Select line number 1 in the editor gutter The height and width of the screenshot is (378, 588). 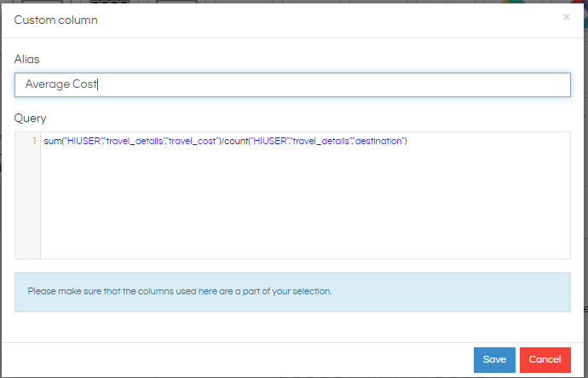(x=34, y=141)
